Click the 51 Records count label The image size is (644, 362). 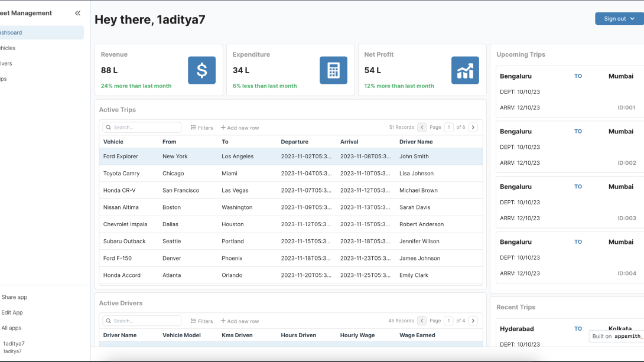[401, 127]
